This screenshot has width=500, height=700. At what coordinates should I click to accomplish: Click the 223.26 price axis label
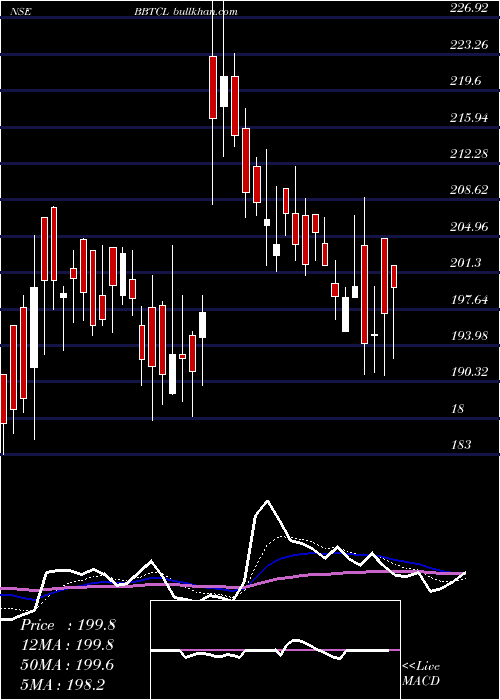(469, 44)
